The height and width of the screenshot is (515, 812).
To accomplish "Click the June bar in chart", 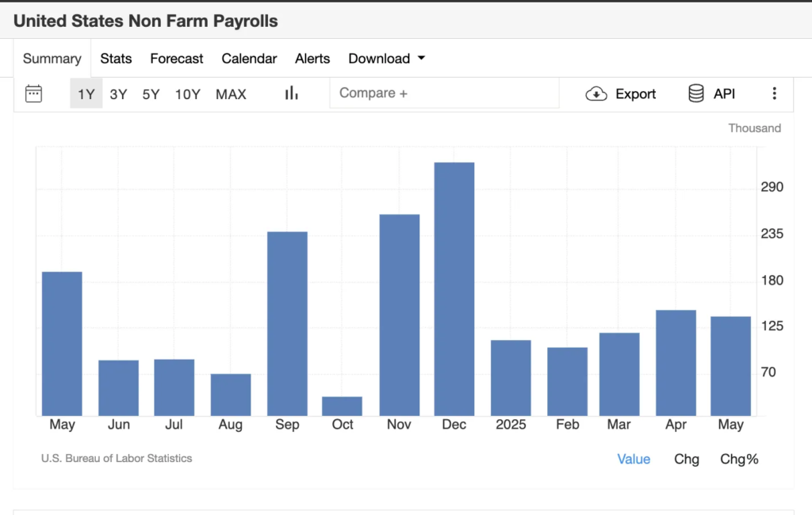I will coord(119,387).
